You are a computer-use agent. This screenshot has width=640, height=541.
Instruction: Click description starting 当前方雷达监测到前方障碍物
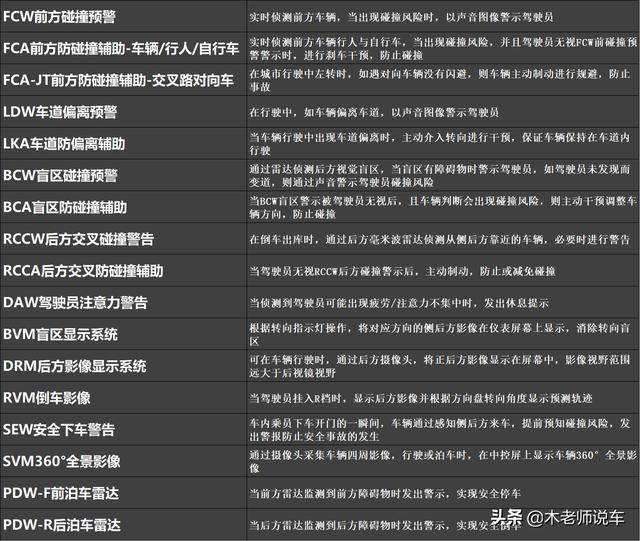385,494
